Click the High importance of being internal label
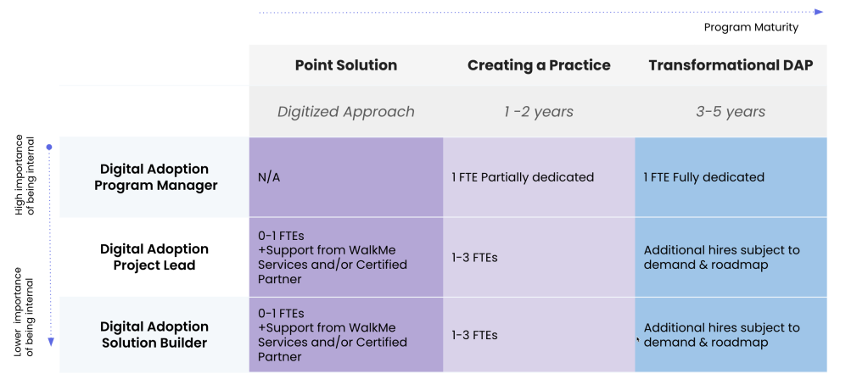The width and height of the screenshot is (868, 385). pyautogui.click(x=25, y=175)
